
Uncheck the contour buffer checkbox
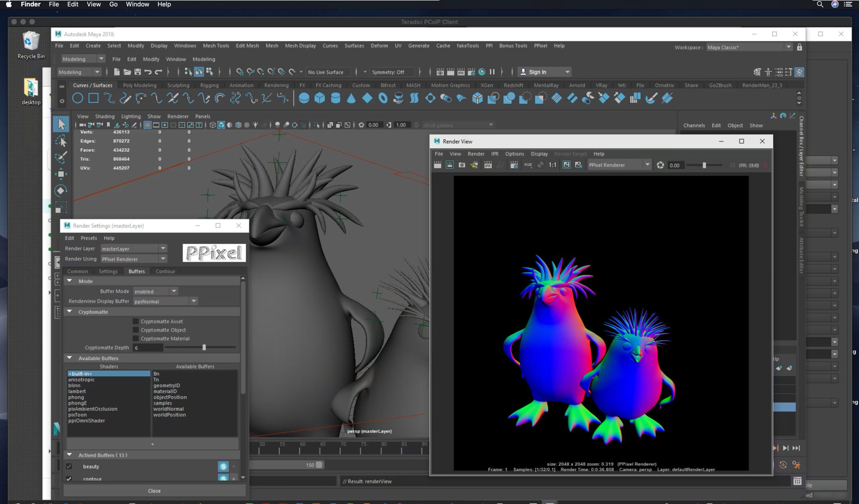tap(69, 478)
